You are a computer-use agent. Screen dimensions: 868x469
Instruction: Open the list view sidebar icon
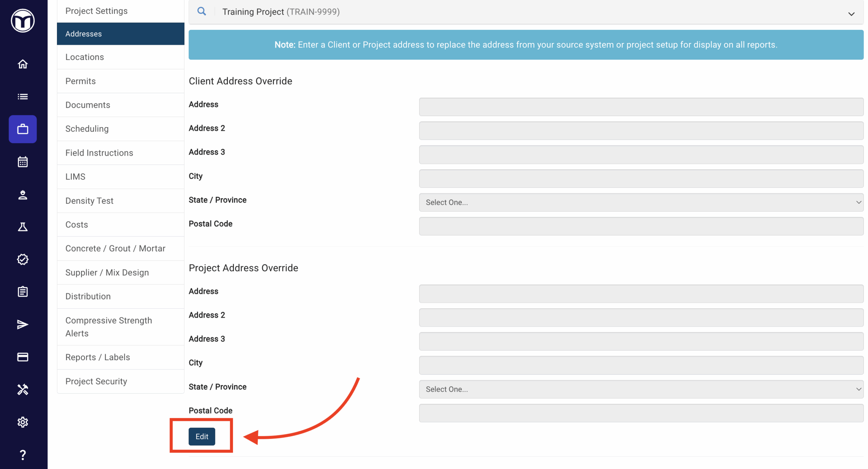tap(23, 97)
